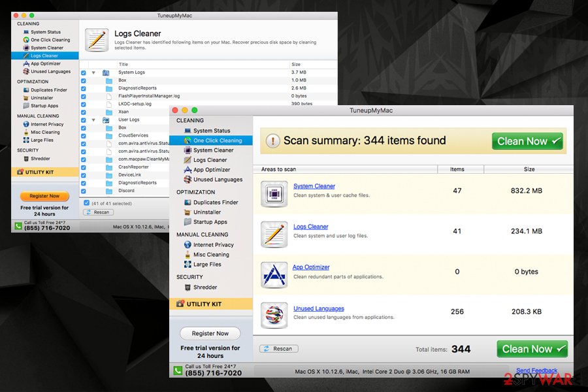Click App Optimizer icon in scan list
The width and height of the screenshot is (588, 392).
pos(274,275)
